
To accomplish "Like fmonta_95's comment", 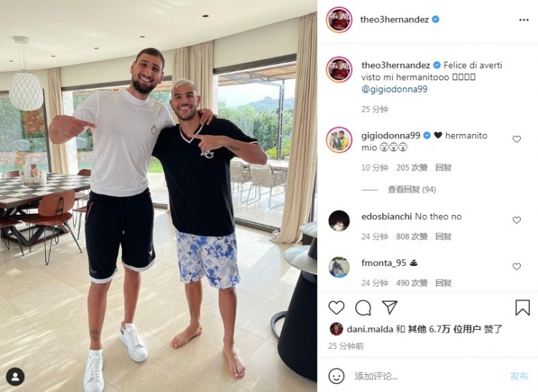I will [516, 267].
